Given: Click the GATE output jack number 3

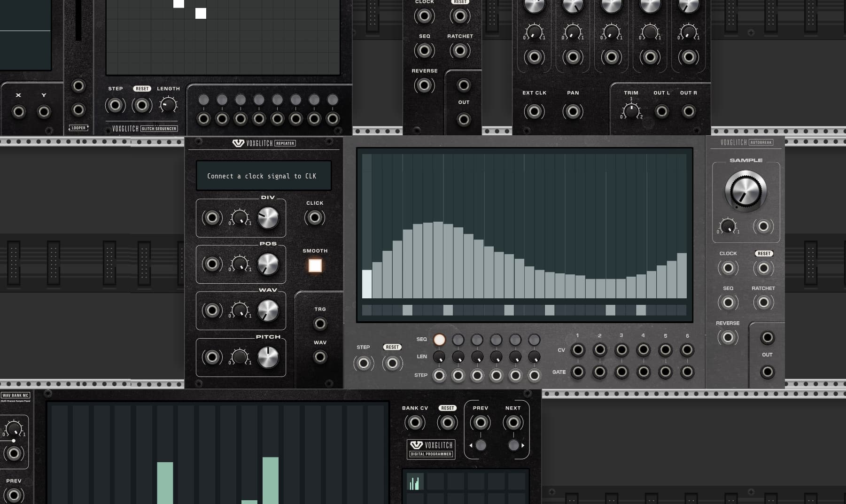Looking at the screenshot, I should (x=621, y=372).
